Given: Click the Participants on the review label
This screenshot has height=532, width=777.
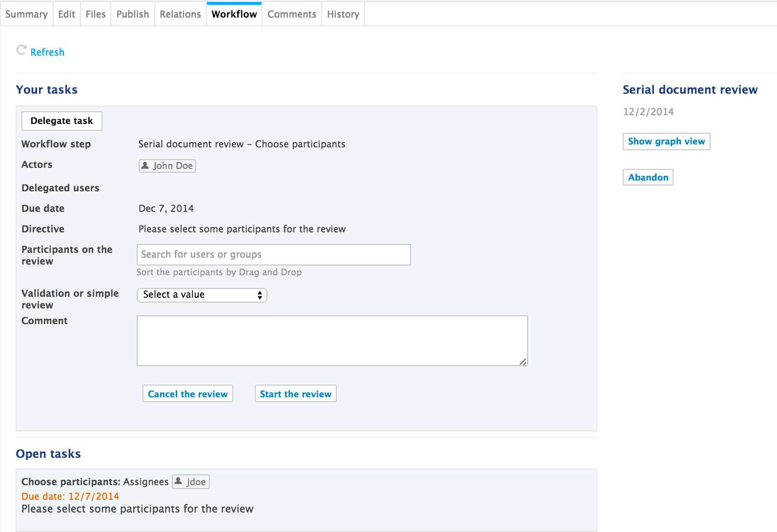Looking at the screenshot, I should (67, 255).
